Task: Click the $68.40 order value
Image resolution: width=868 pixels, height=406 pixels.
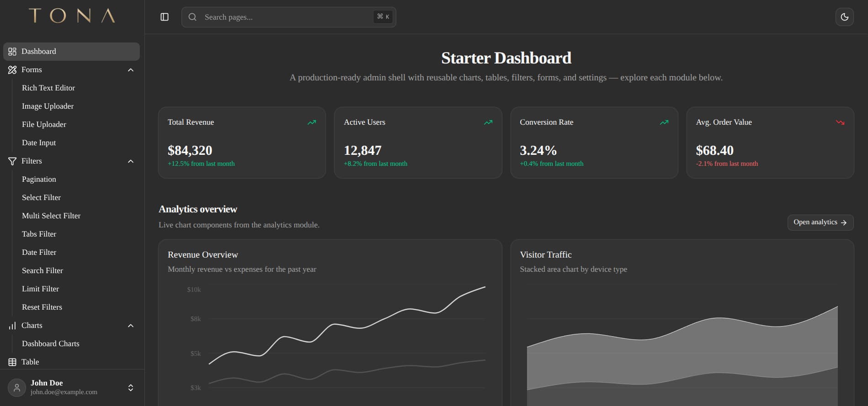Action: tap(714, 150)
